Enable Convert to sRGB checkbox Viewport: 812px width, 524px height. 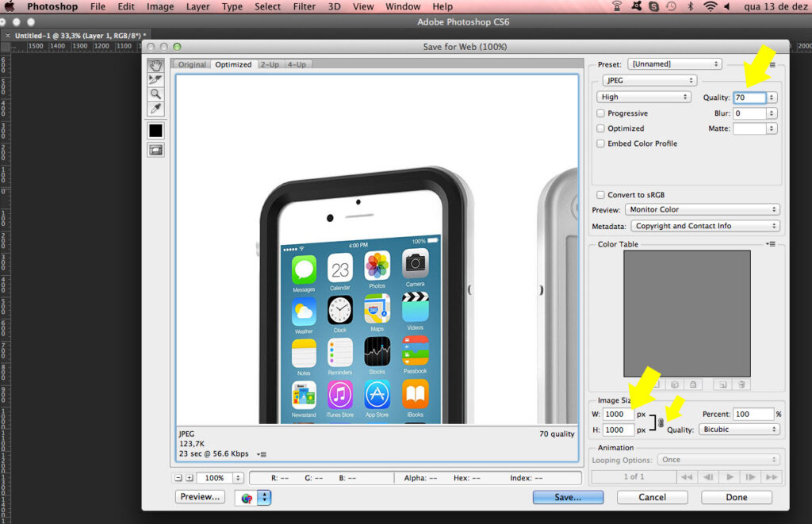(x=601, y=195)
